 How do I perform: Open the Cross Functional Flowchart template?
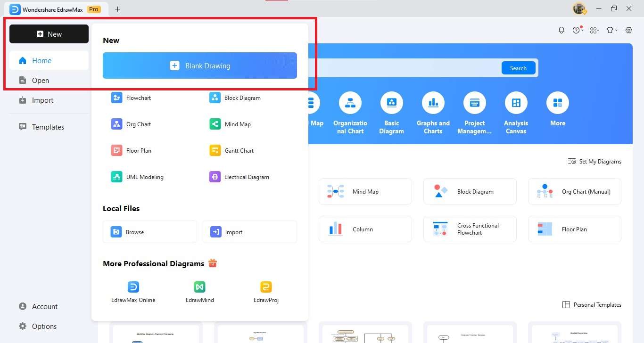(470, 229)
